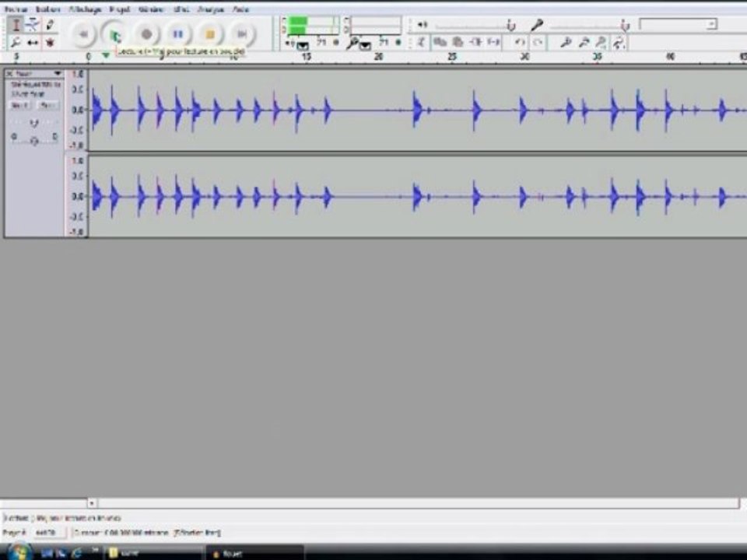Adjust the track gain slider
This screenshot has width=747, height=560.
(x=33, y=124)
